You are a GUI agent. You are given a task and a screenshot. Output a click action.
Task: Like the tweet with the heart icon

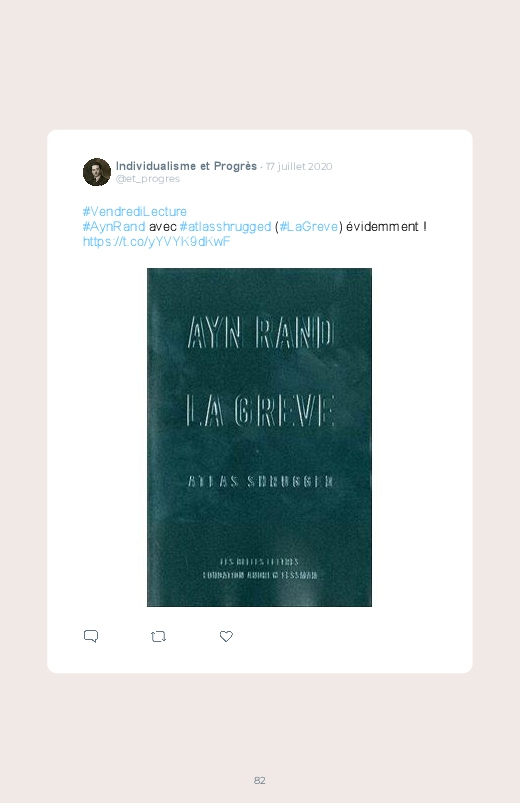tap(226, 636)
